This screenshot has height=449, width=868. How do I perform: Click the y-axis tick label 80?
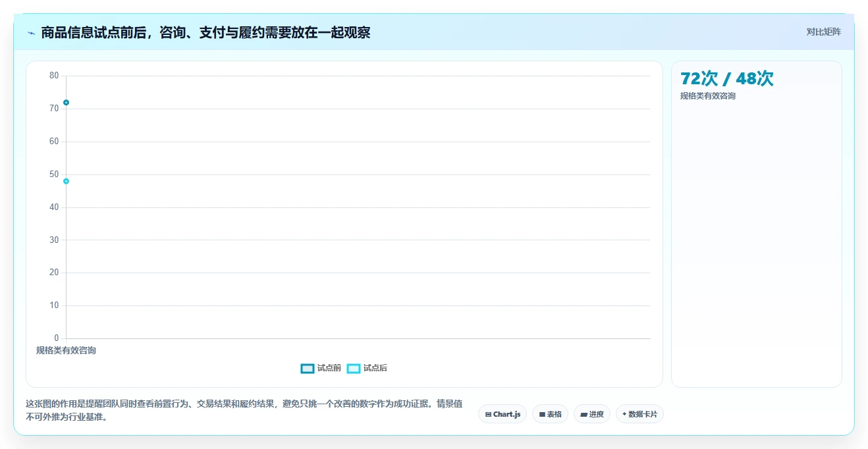54,76
